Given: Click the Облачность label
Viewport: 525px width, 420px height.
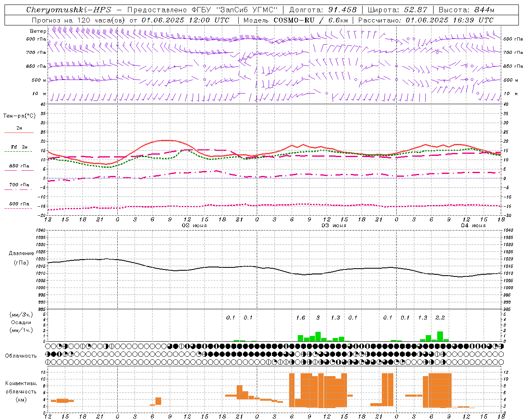Looking at the screenshot, I should coord(21,356).
